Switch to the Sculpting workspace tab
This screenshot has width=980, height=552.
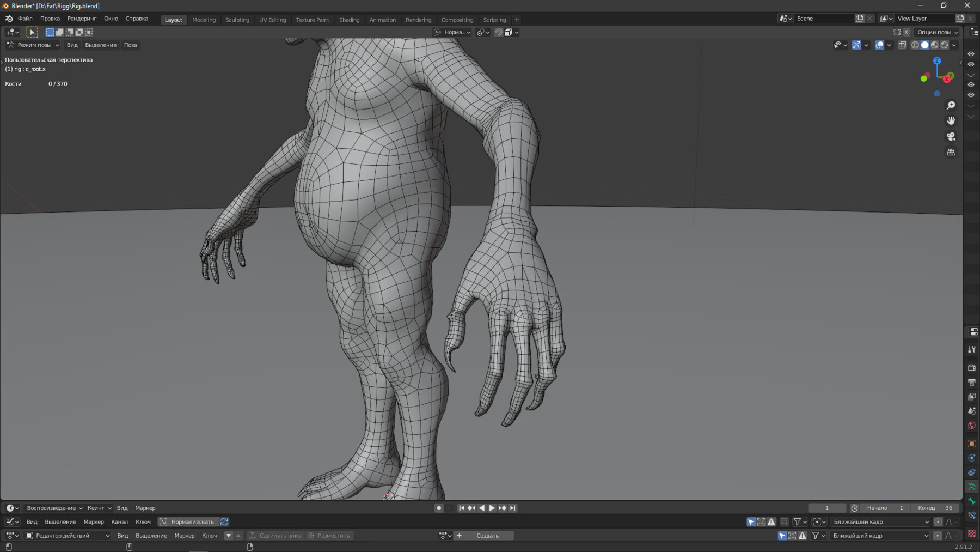tap(237, 20)
